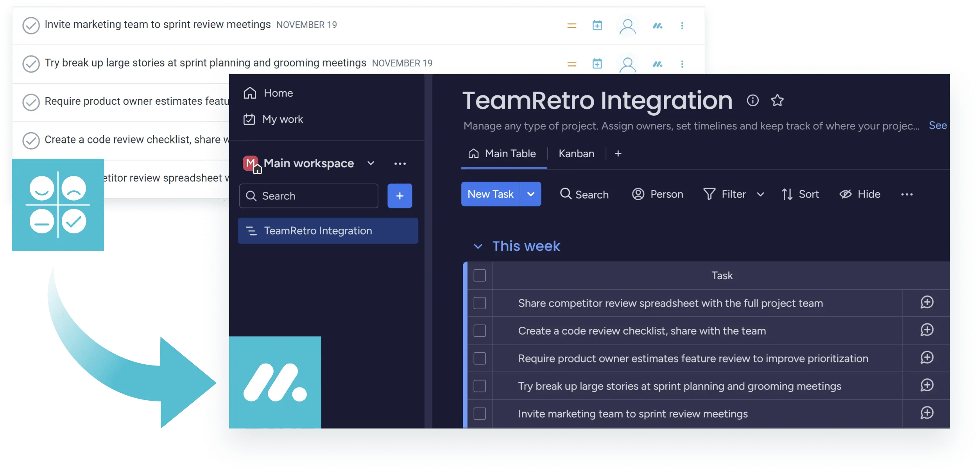Image resolution: width=980 pixels, height=473 pixels.
Task: Open My work in sidebar
Action: [x=273, y=119]
